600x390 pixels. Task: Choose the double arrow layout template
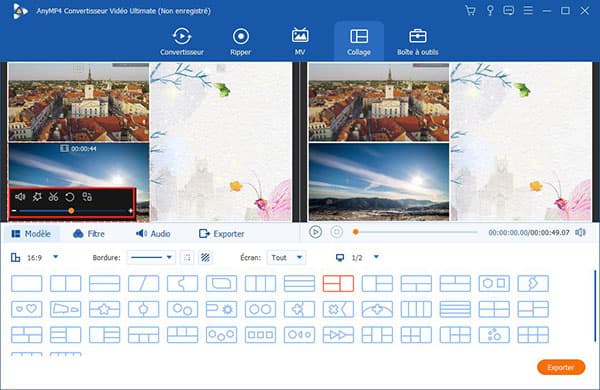(x=338, y=335)
